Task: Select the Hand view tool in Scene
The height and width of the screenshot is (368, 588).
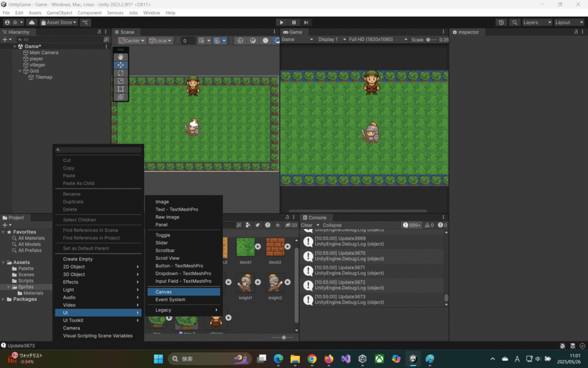Action: pyautogui.click(x=121, y=57)
